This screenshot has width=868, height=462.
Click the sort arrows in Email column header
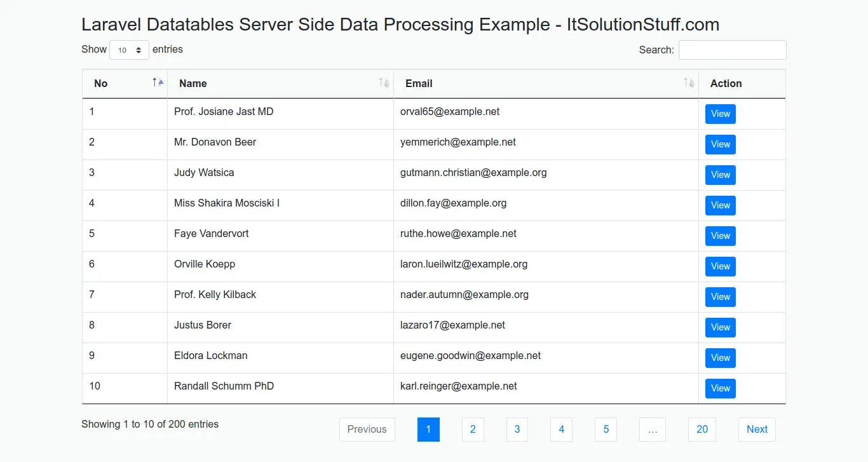click(x=689, y=83)
